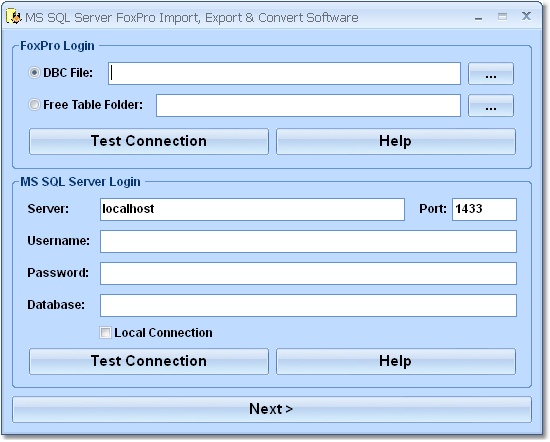Enable the Local Connection checkbox
Image resolution: width=550 pixels, height=442 pixels.
point(105,332)
